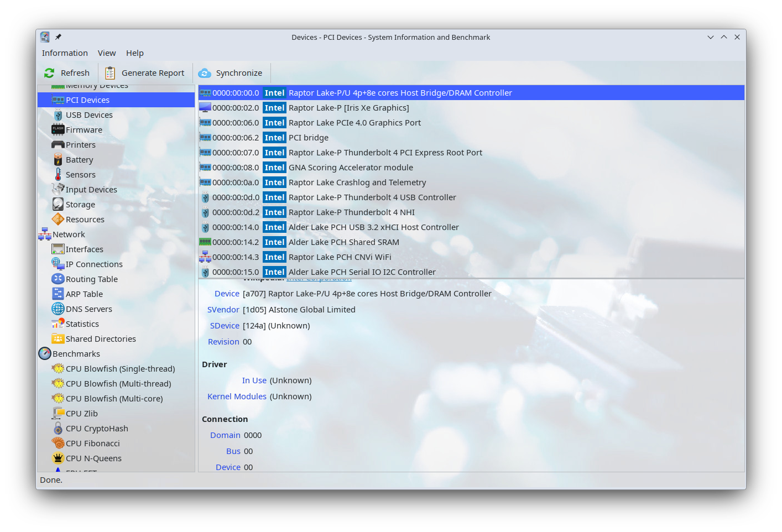Select the Sensors thermometer icon
This screenshot has height=532, width=782.
(x=58, y=175)
